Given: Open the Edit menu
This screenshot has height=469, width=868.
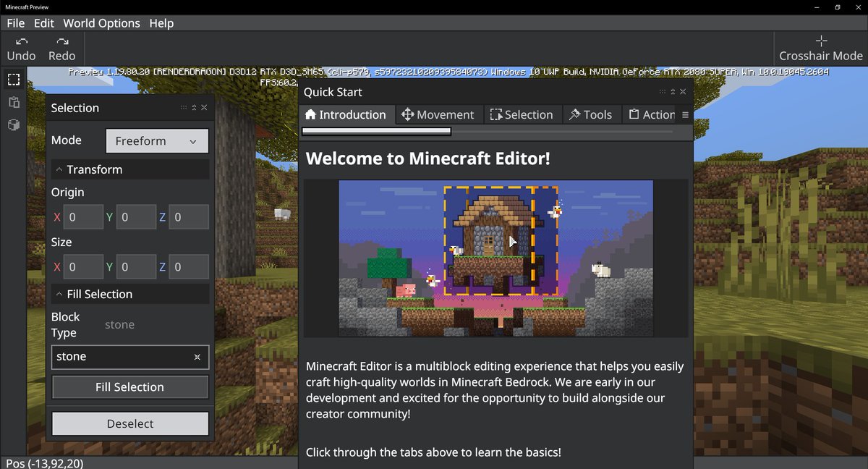Looking at the screenshot, I should tap(44, 23).
